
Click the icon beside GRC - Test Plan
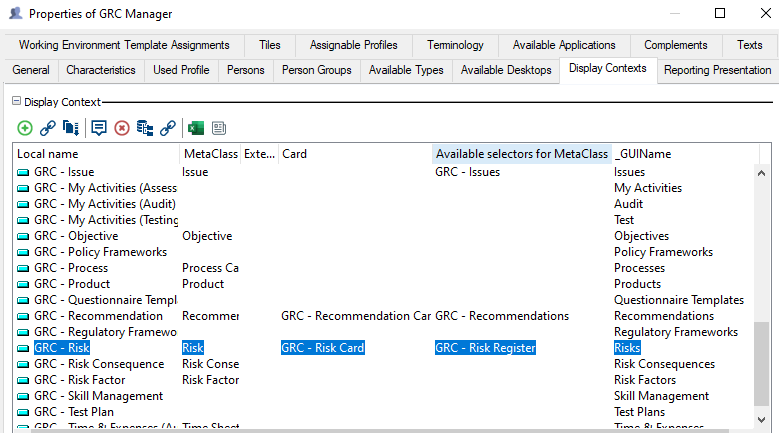pos(23,412)
